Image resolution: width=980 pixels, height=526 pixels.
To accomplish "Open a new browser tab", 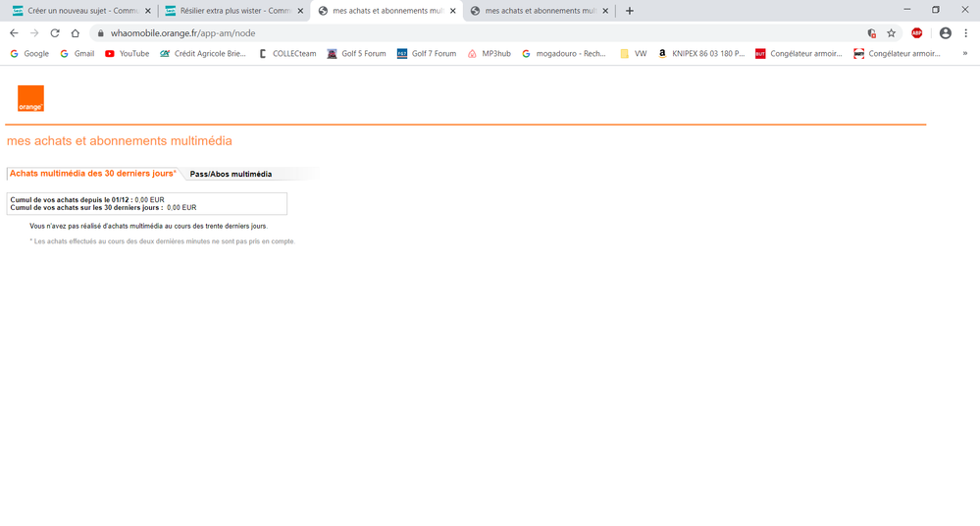I will (630, 11).
